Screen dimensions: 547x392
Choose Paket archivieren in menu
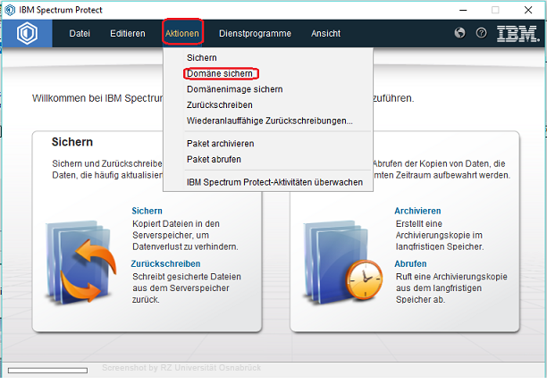(220, 143)
